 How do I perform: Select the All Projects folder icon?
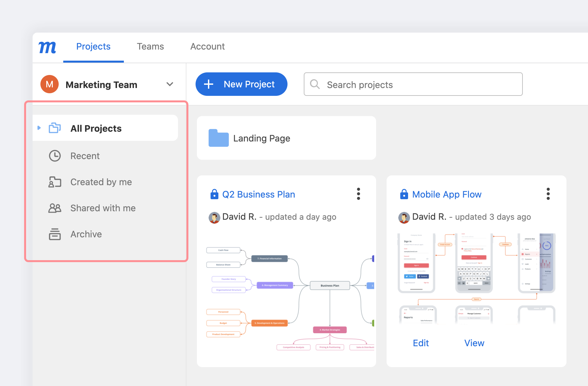pos(55,128)
